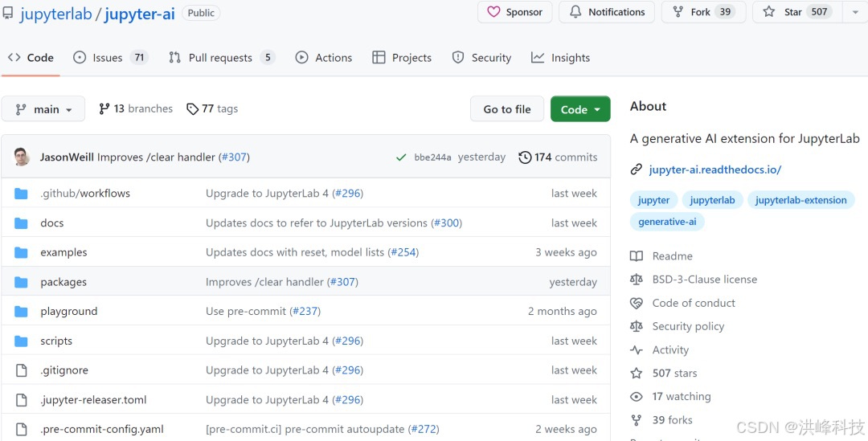868x441 pixels.
Task: Open the .jupyter-releaser.toml file
Action: click(93, 399)
